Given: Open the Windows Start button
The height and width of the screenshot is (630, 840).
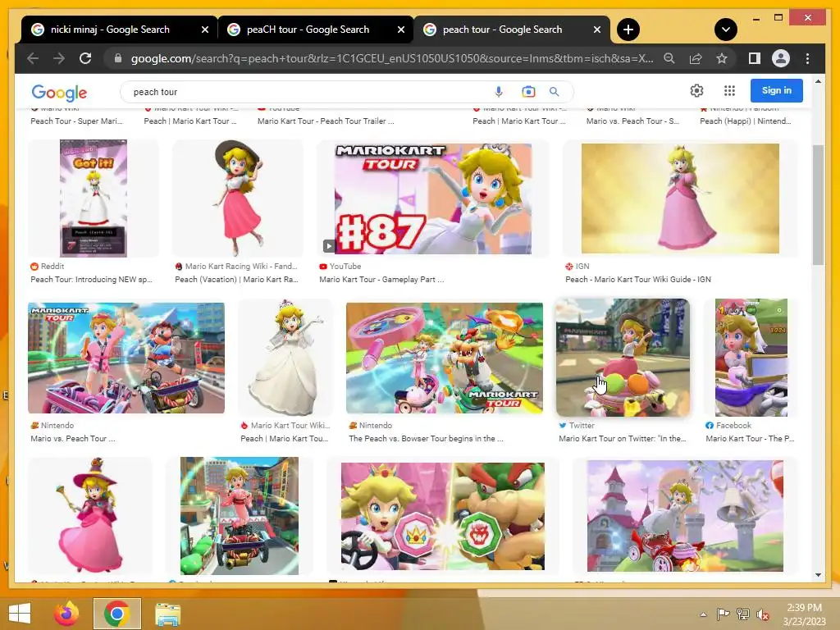Looking at the screenshot, I should click(20, 614).
